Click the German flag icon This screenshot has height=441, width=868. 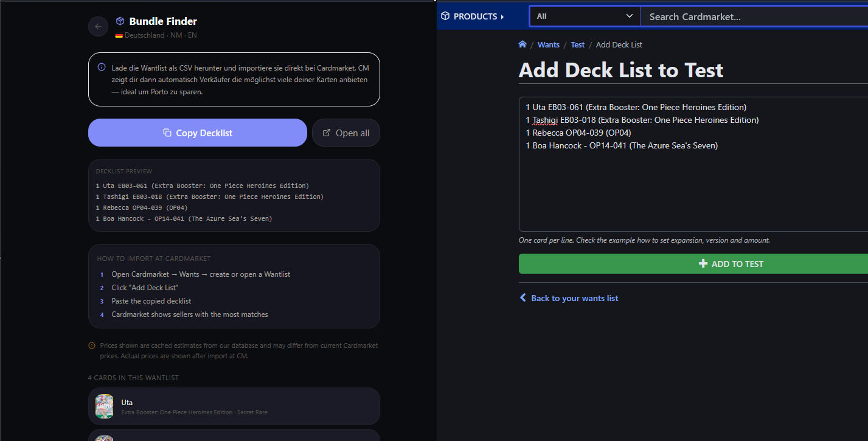point(119,36)
